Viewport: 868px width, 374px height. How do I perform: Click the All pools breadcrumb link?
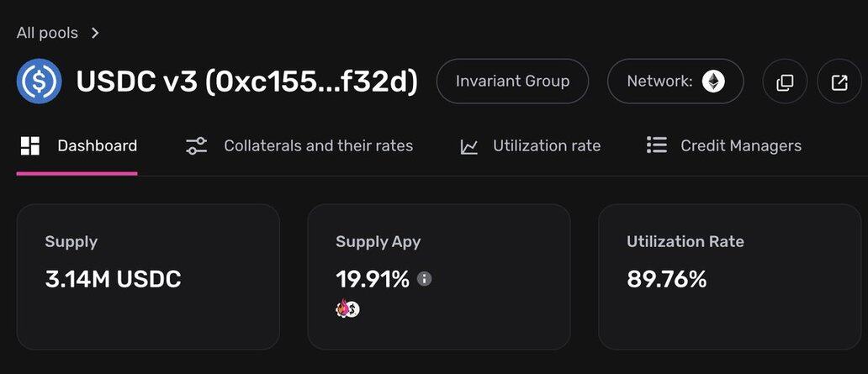coord(47,33)
